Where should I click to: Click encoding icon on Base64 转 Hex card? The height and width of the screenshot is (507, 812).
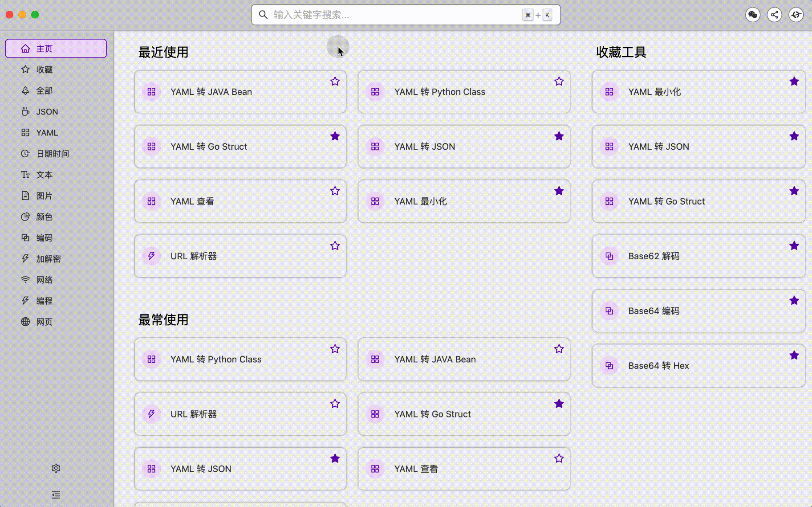pyautogui.click(x=609, y=366)
